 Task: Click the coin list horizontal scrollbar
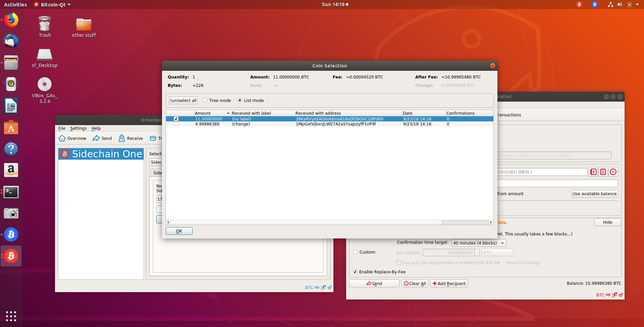click(x=329, y=222)
